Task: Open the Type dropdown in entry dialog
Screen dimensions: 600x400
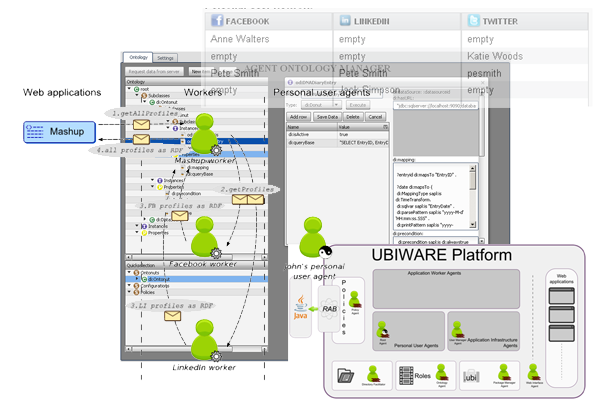Action: click(x=322, y=104)
